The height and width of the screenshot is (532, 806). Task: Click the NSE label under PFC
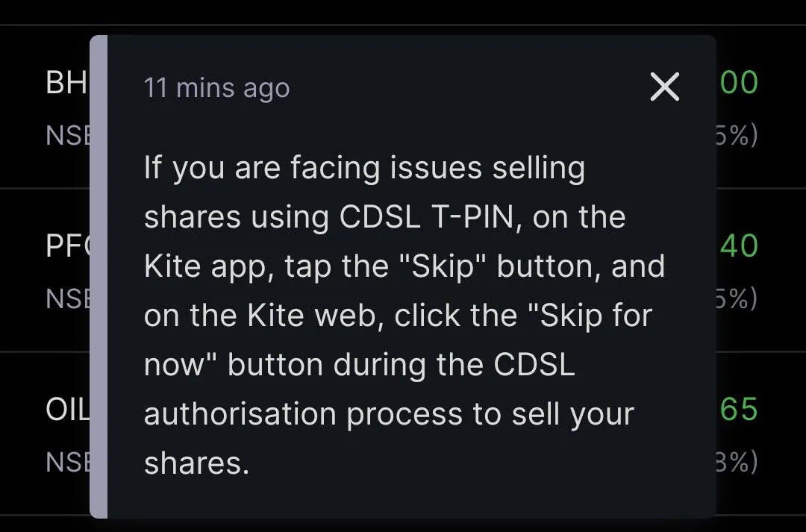tap(67, 298)
